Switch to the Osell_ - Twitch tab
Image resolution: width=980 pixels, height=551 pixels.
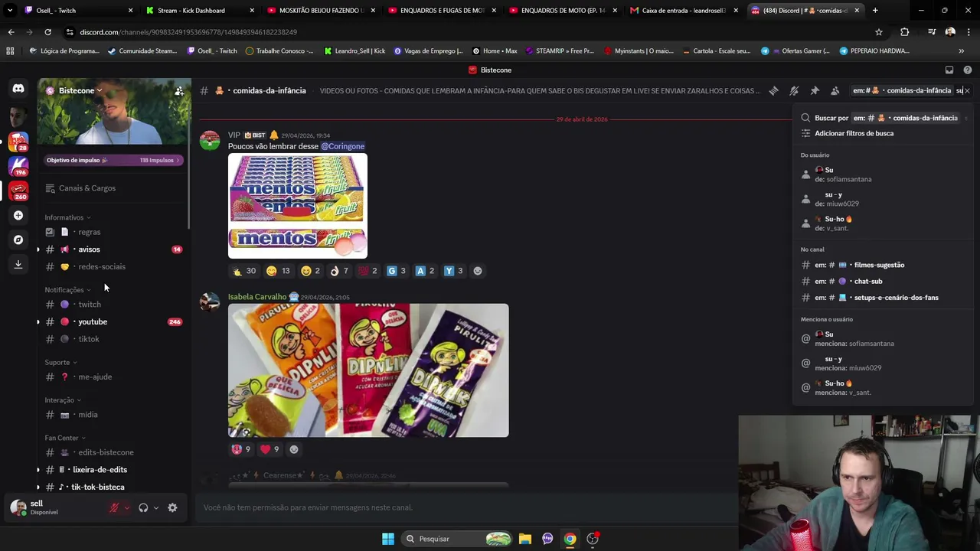79,11
